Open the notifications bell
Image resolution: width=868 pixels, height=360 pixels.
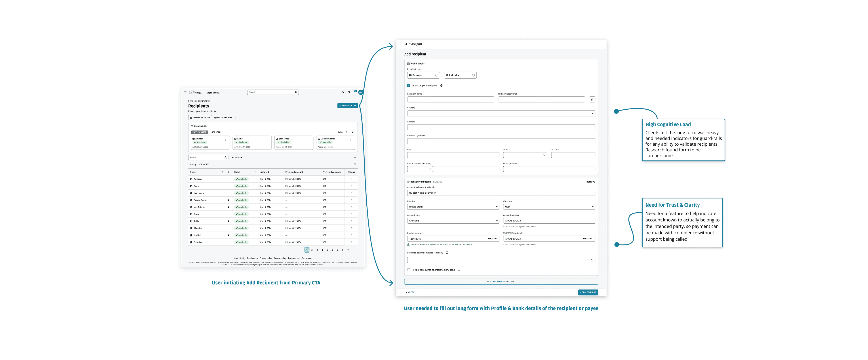point(354,92)
